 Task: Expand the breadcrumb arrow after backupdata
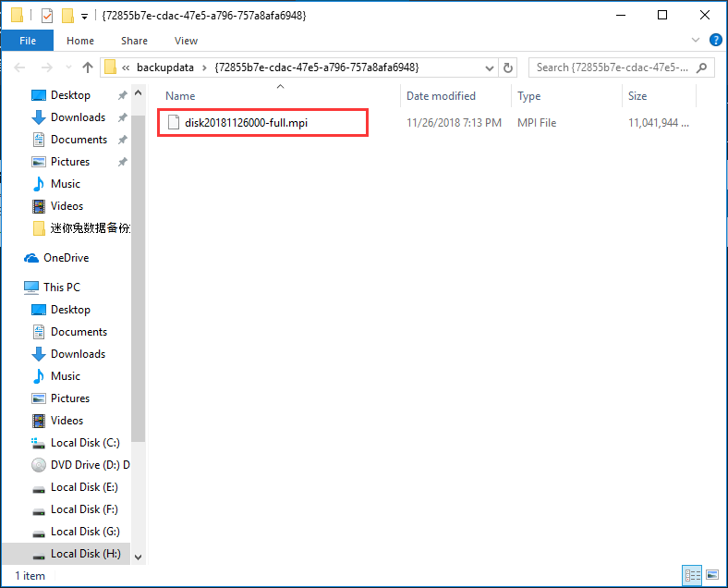tap(204, 67)
